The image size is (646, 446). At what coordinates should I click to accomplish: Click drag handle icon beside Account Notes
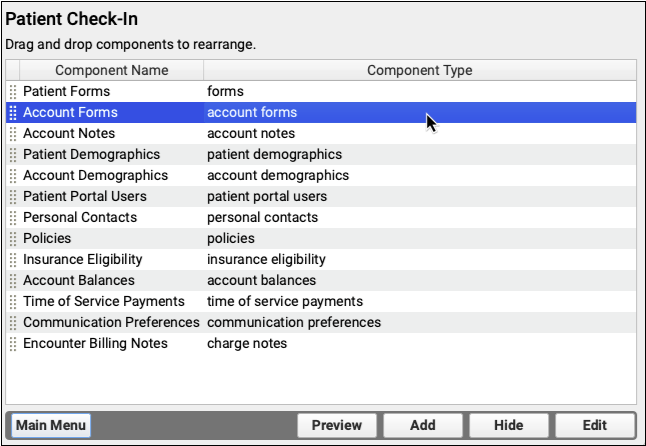[x=13, y=134]
